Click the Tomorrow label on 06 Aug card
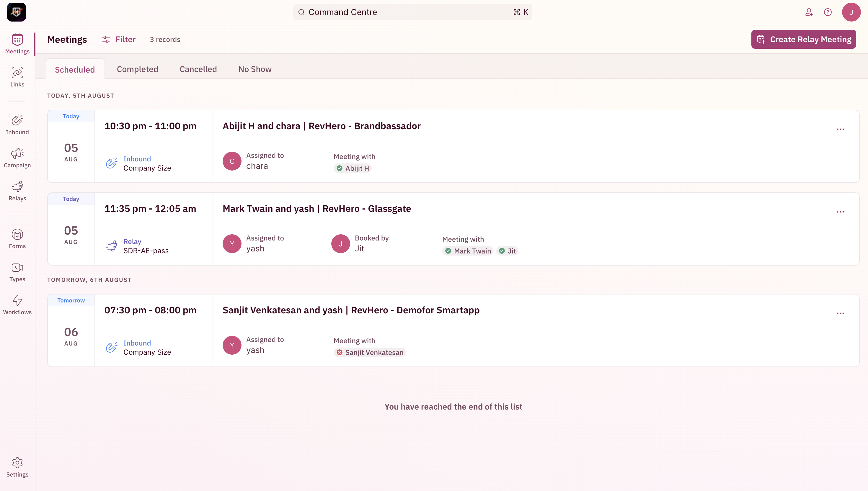Viewport: 868px width, 491px height. (71, 300)
